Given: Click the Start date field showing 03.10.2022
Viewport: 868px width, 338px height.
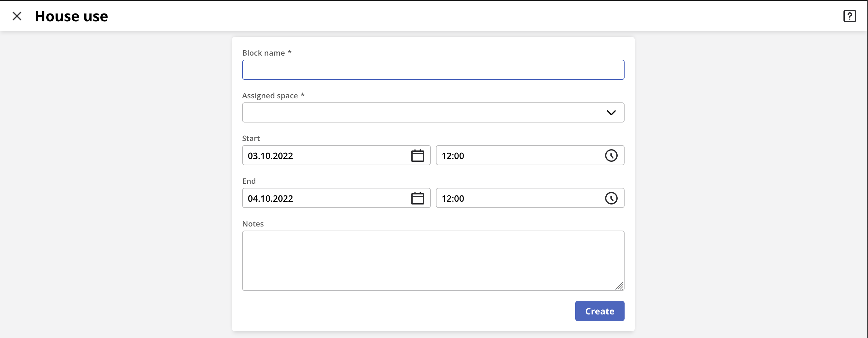Looking at the screenshot, I should tap(324, 155).
